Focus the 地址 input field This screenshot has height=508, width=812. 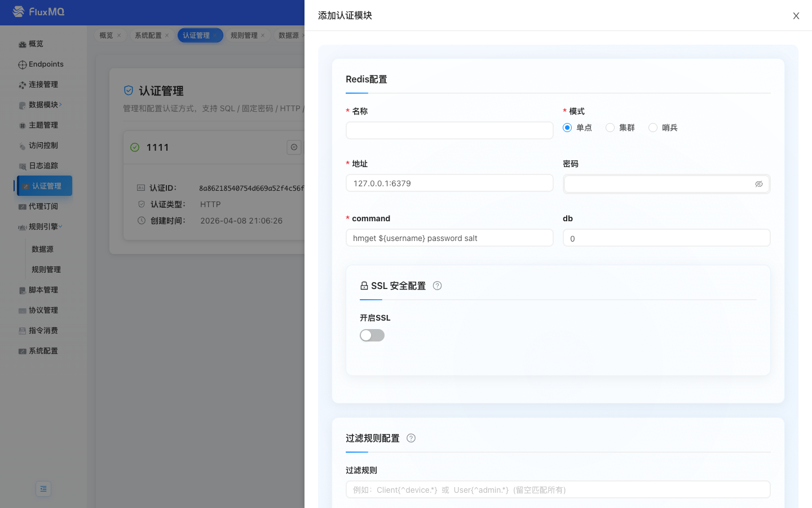tap(449, 183)
